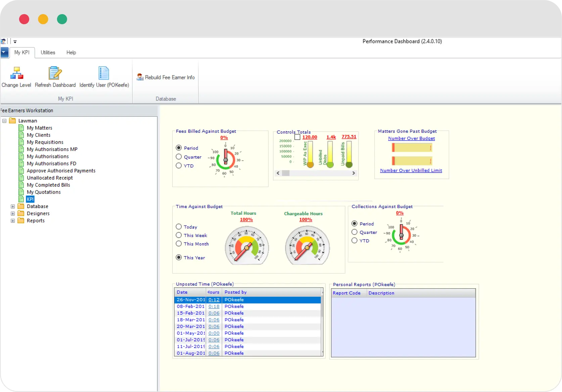This screenshot has height=392, width=562.
Task: Expand the Designers tree node
Action: 13,213
